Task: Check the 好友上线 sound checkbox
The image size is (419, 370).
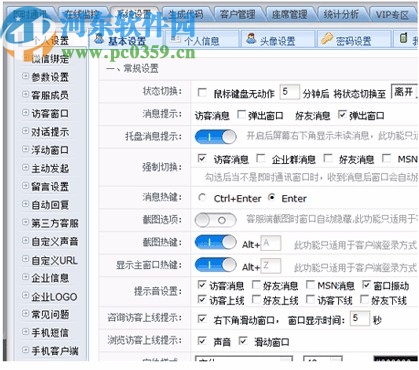Action: pyautogui.click(x=256, y=299)
